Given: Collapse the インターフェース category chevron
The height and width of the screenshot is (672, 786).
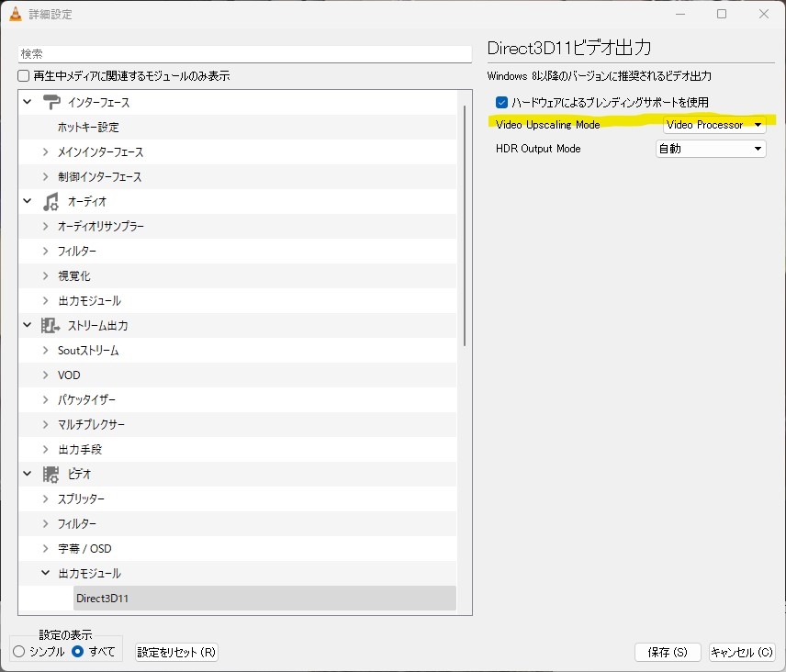Looking at the screenshot, I should pos(28,102).
